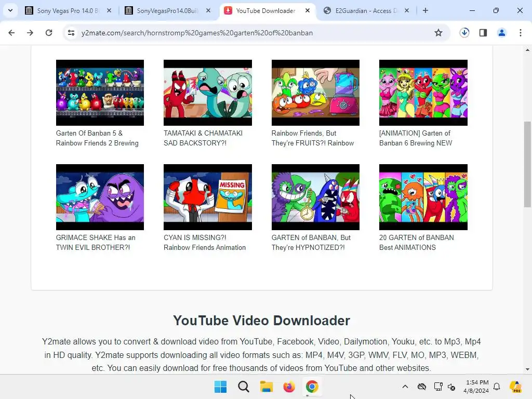Image resolution: width=532 pixels, height=399 pixels.
Task: Open CYAN IS MISSING video thumbnail
Action: click(x=208, y=197)
